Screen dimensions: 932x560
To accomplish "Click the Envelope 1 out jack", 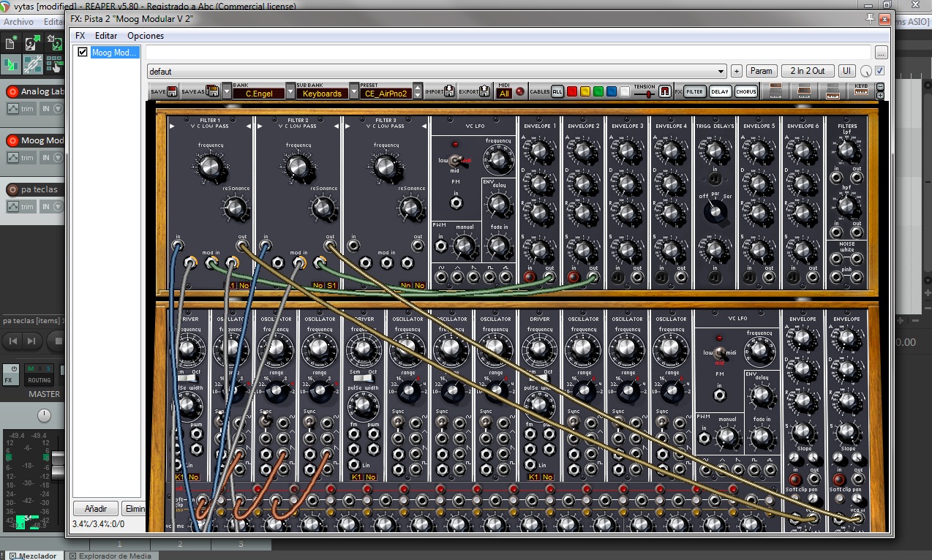I will point(549,277).
